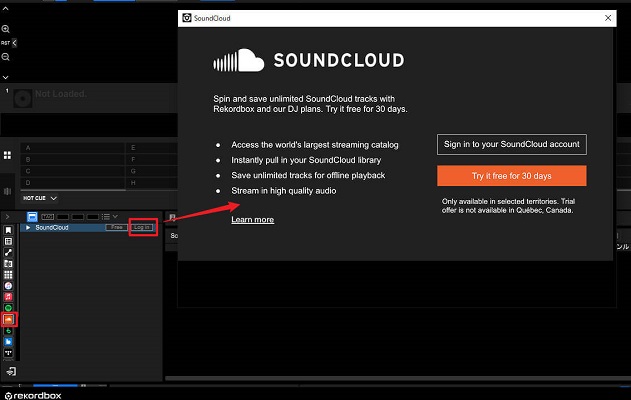Open the HOT CUE dropdown
The image size is (631, 400).
(x=40, y=198)
